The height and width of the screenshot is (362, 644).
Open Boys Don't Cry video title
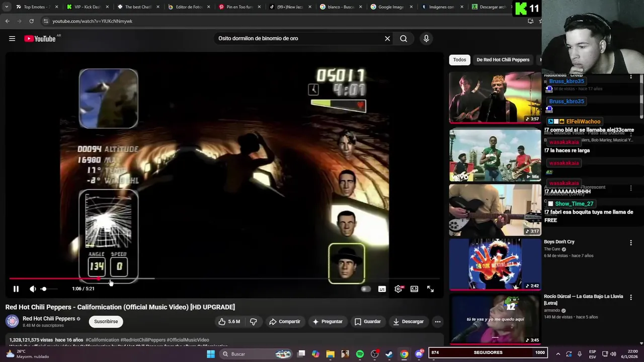[559, 242]
